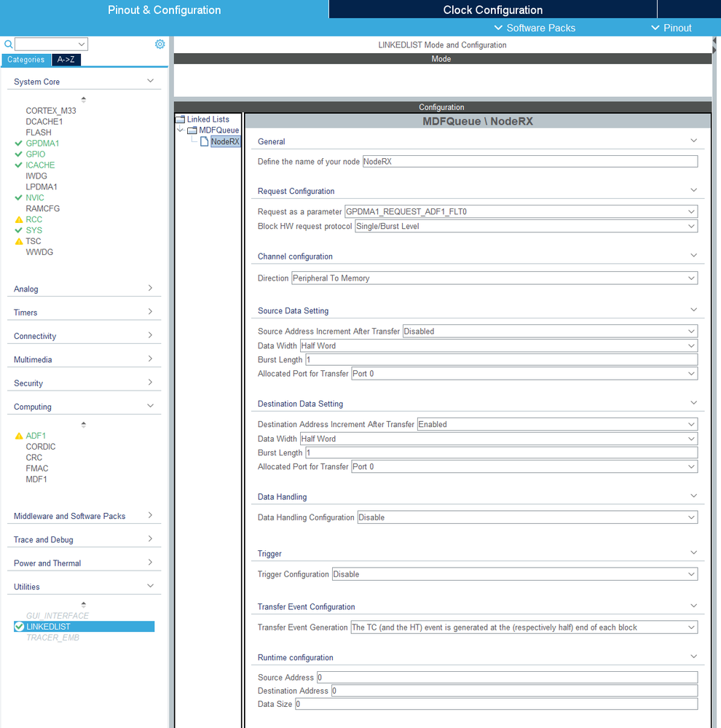Click the green check next to GPDMA1
The width and height of the screenshot is (721, 728).
[18, 143]
